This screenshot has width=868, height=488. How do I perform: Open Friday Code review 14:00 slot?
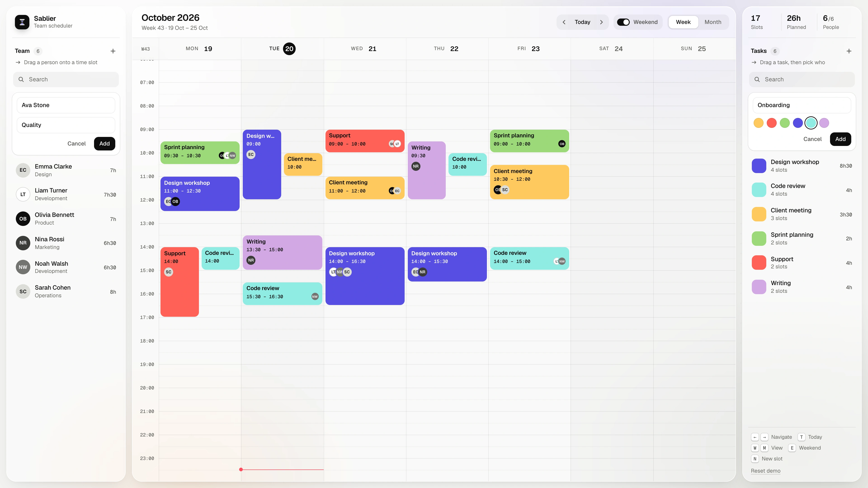point(529,258)
